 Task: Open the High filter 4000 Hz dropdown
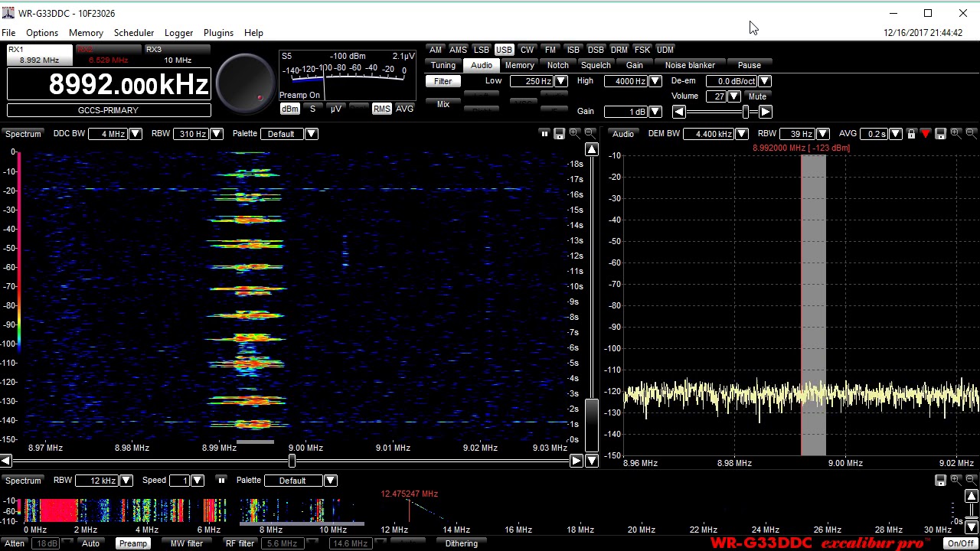(655, 81)
